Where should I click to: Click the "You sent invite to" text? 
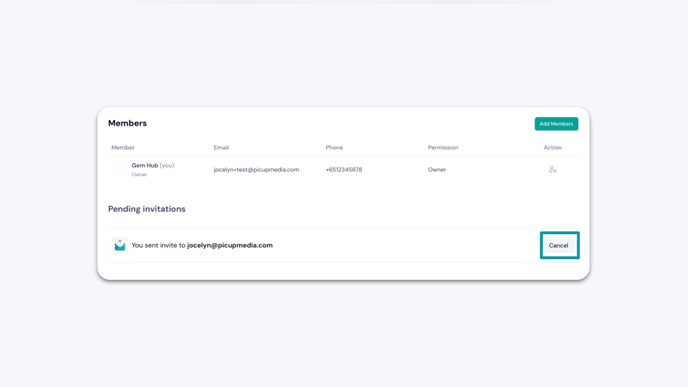pos(158,245)
